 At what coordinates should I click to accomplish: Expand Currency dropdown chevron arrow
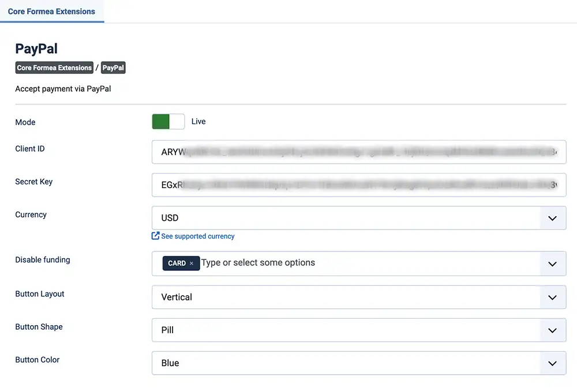(x=552, y=218)
